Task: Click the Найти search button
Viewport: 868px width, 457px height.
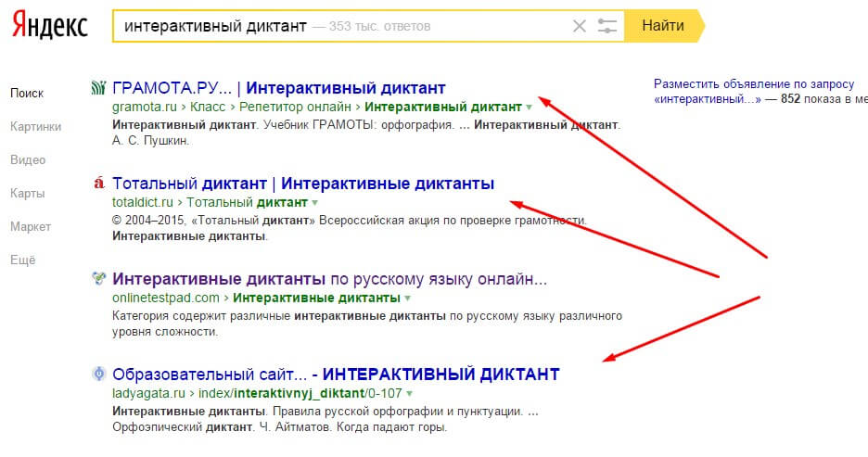Action: [x=663, y=25]
